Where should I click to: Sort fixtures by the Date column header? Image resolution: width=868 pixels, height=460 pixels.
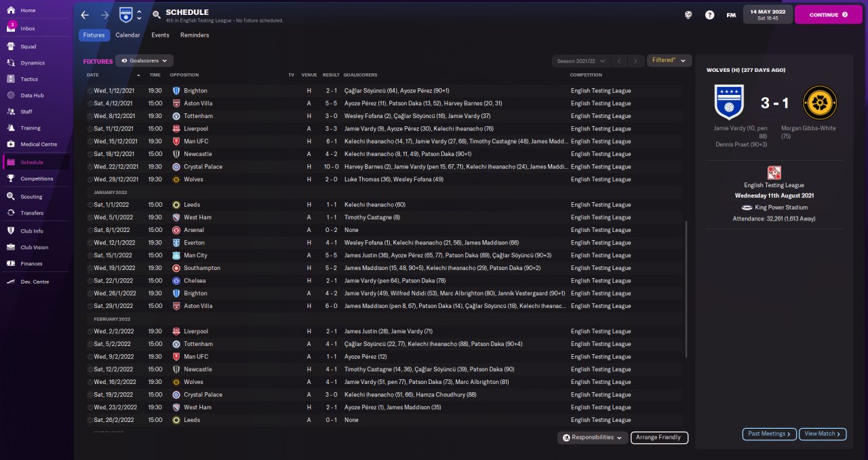[x=93, y=75]
